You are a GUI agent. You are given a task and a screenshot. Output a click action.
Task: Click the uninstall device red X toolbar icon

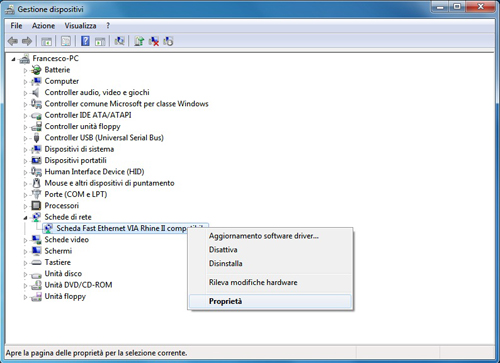(154, 41)
